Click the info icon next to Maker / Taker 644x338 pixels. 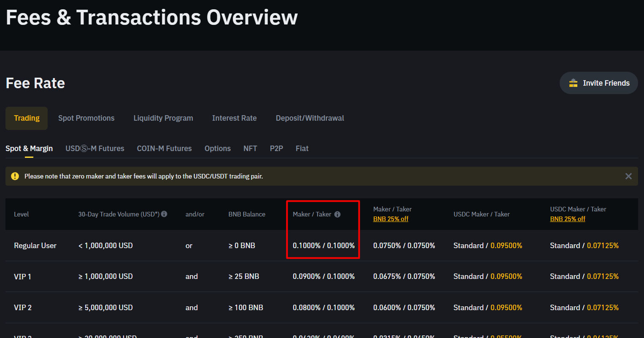click(337, 214)
